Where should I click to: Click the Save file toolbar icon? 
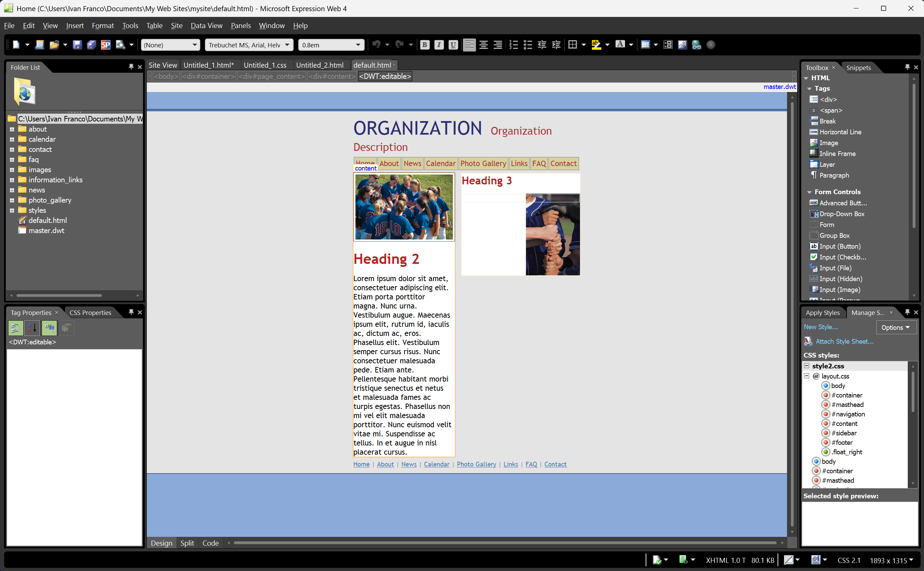(77, 45)
